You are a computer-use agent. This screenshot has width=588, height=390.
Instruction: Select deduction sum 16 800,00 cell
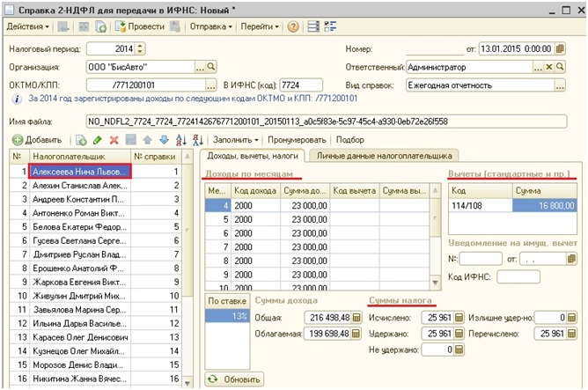[545, 205]
